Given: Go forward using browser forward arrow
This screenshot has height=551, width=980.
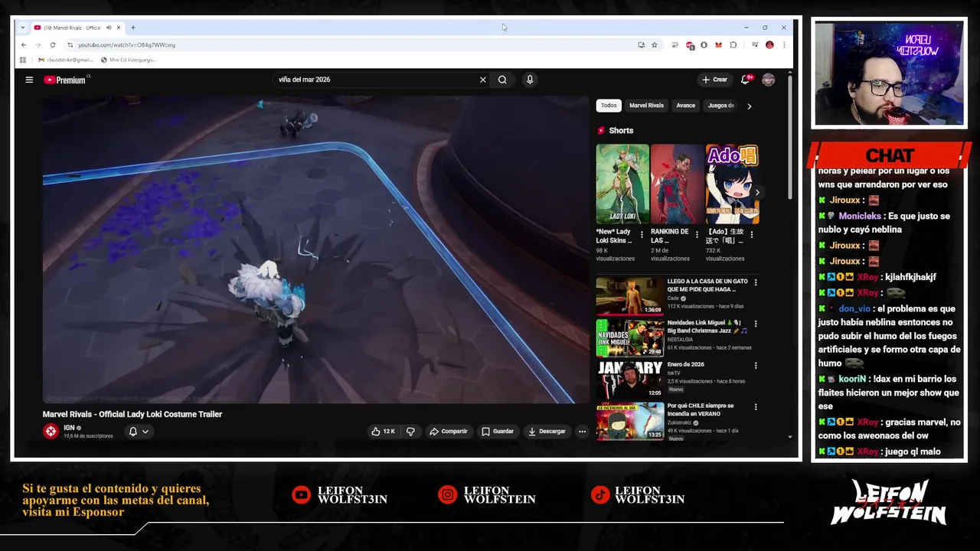Looking at the screenshot, I should [x=38, y=45].
